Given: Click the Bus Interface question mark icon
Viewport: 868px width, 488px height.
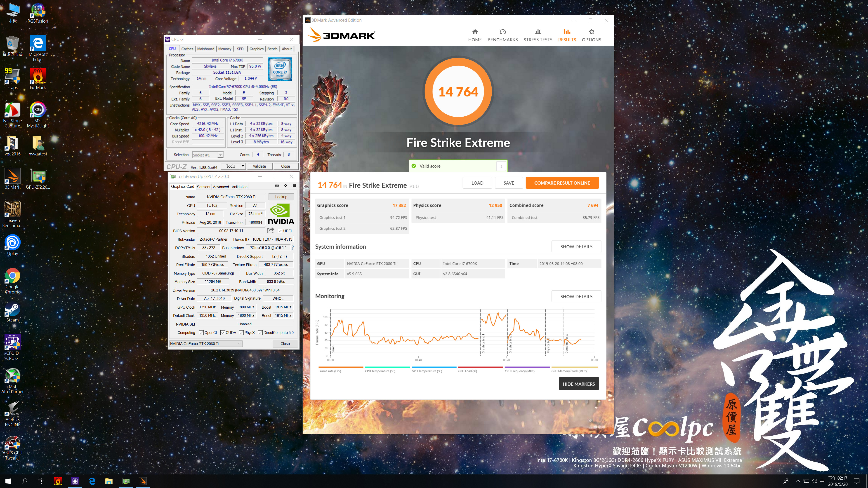Looking at the screenshot, I should click(x=292, y=248).
